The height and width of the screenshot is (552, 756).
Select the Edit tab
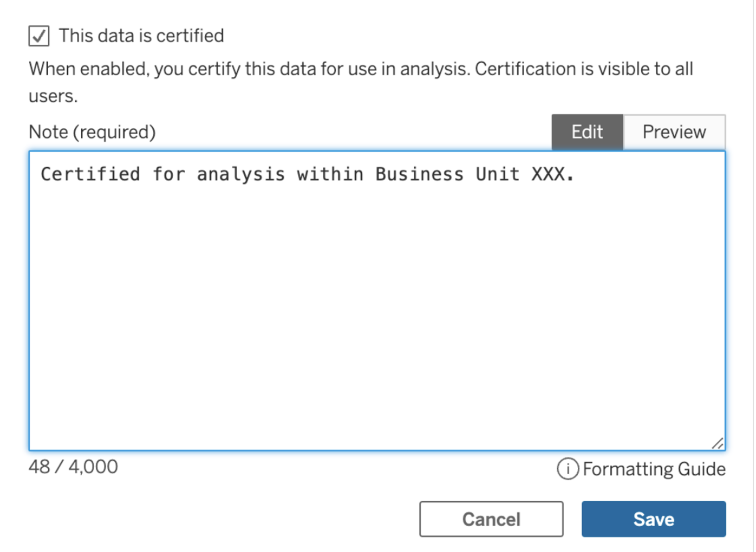(x=587, y=132)
